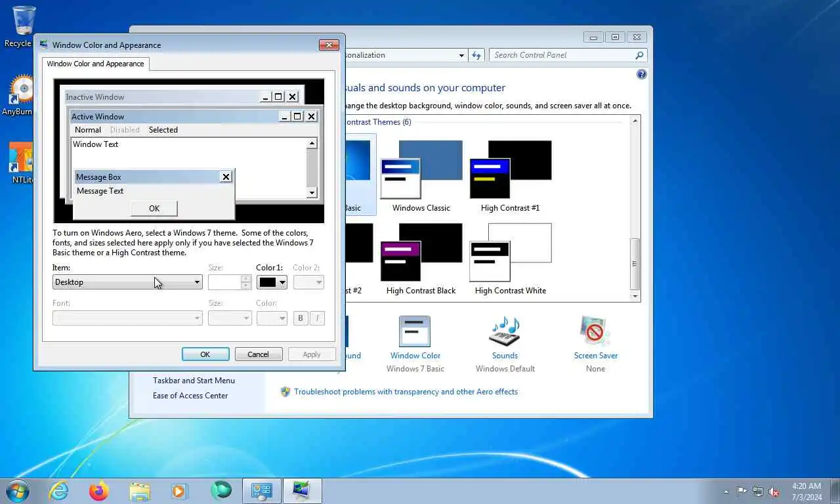Click the Sounds icon in Personalization
Screen dimensions: 840x504
[505, 331]
